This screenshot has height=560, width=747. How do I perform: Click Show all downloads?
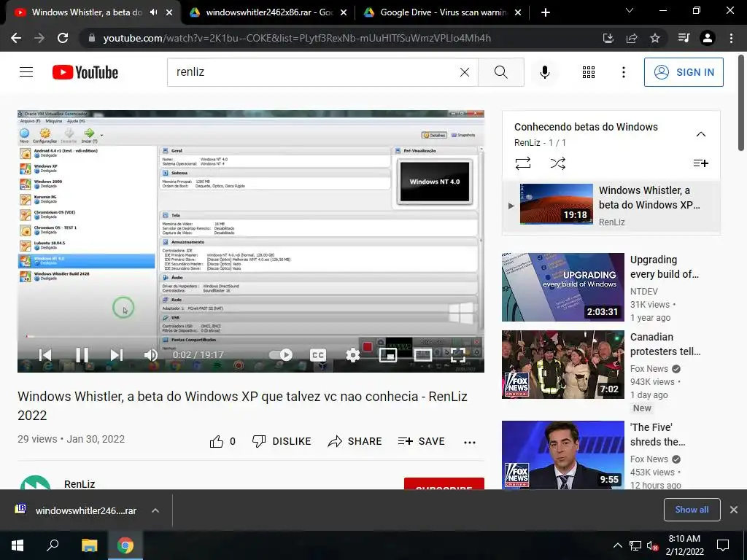pos(692,510)
